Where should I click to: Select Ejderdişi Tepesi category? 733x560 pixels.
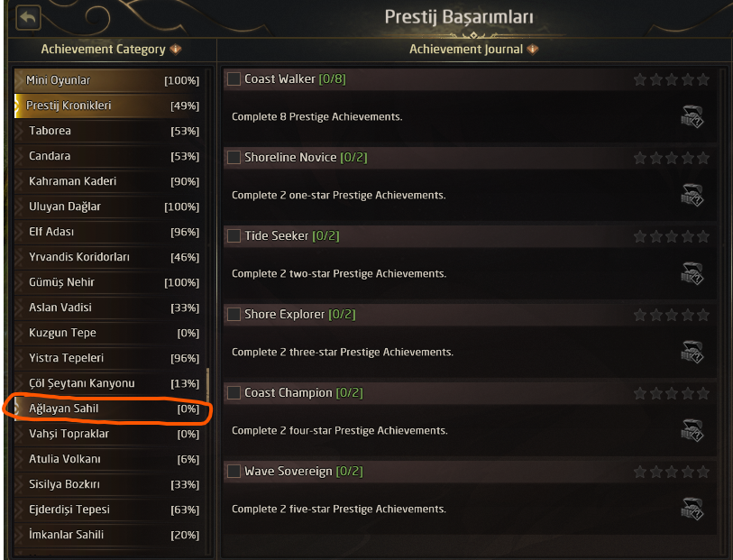click(69, 510)
